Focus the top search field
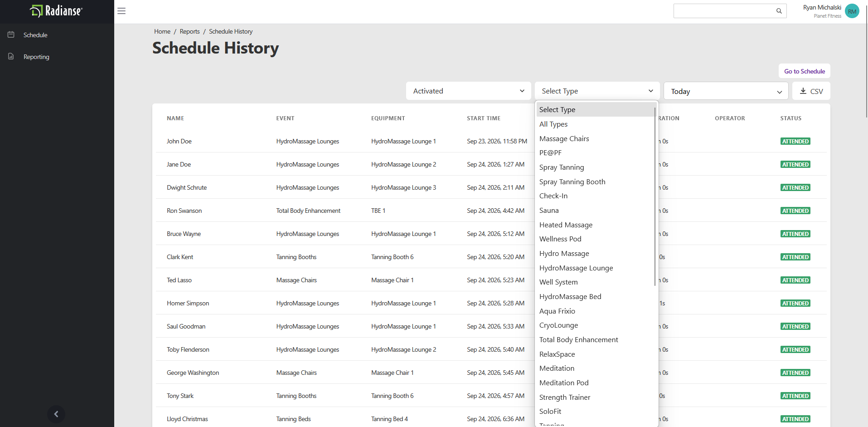Image resolution: width=868 pixels, height=427 pixels. coord(730,11)
